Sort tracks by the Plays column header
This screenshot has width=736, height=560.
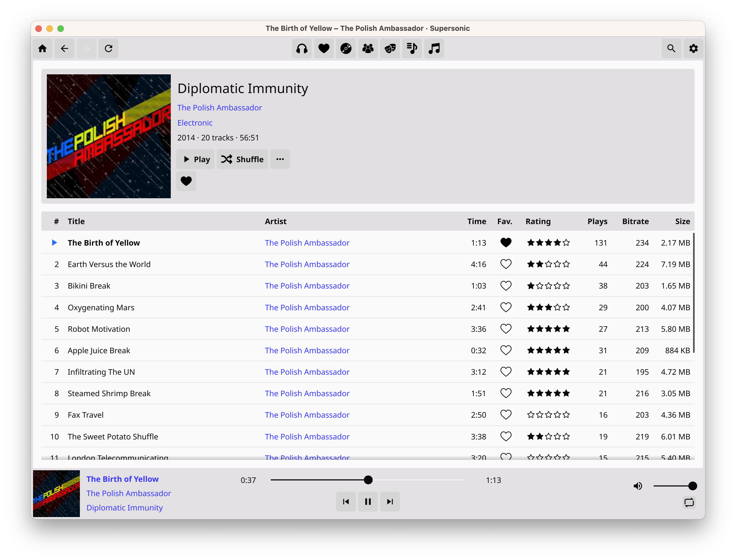[597, 221]
